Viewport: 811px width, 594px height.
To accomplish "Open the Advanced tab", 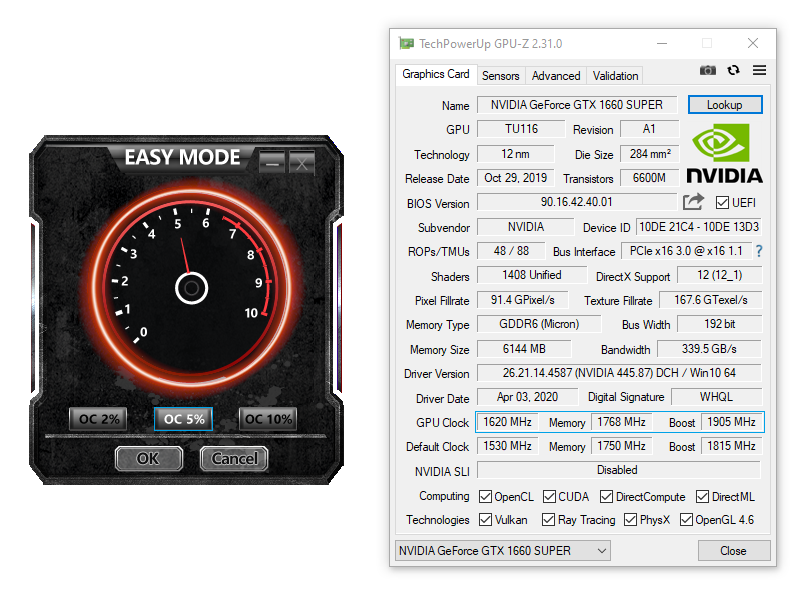I will pyautogui.click(x=555, y=76).
